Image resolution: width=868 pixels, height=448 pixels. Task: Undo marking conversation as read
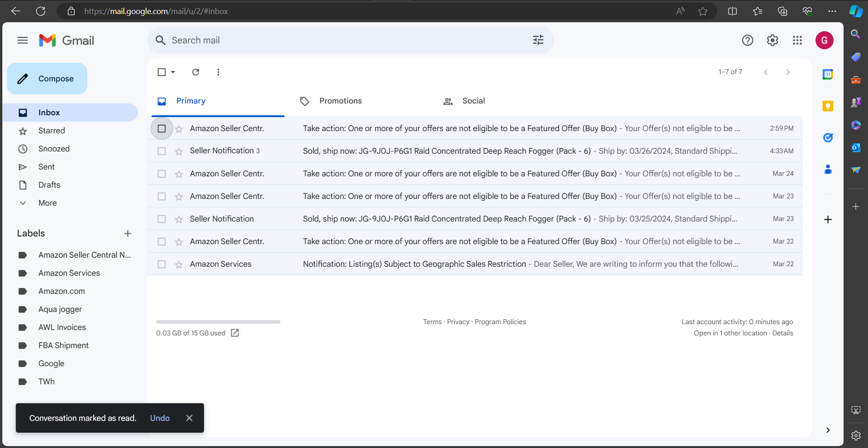coord(160,418)
